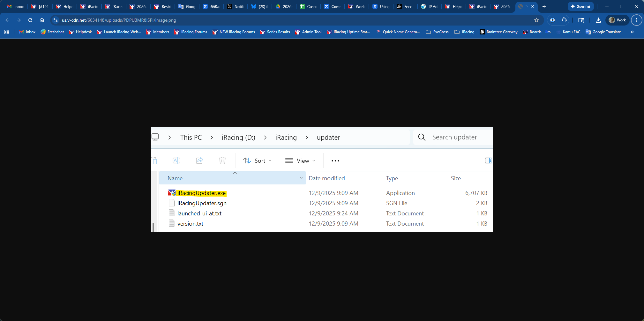
Task: Show more bookmarks with double chevron
Action: [632, 32]
